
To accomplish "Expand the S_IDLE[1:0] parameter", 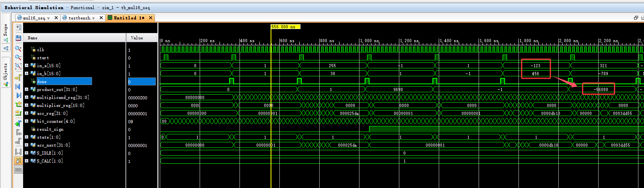I will 26,153.
